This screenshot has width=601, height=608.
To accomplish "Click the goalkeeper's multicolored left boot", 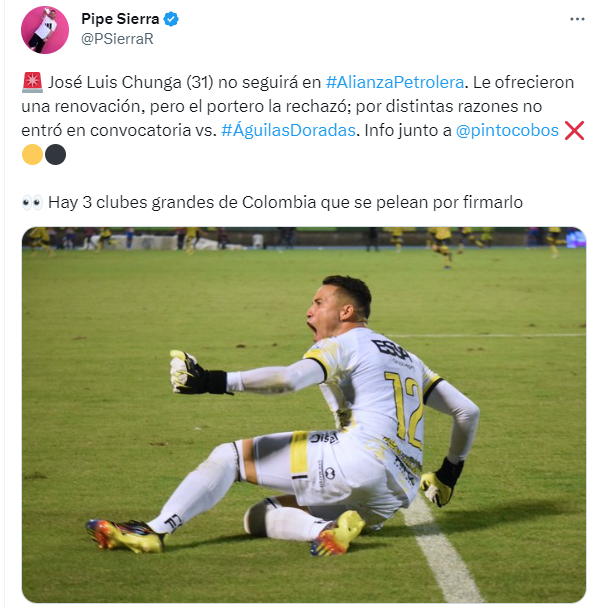I will (125, 536).
